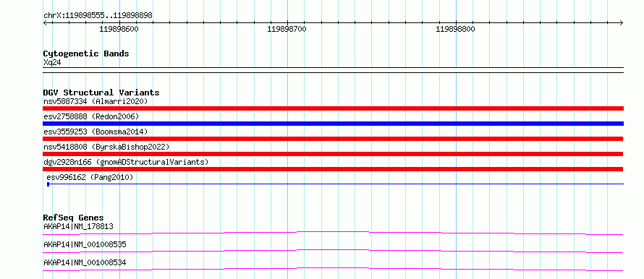Select the Cytogenetic Bands track heading

[86, 53]
